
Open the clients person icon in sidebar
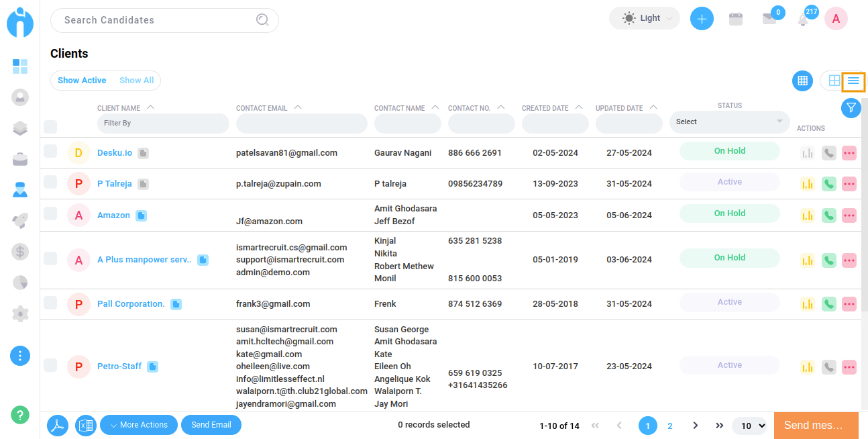[20, 190]
